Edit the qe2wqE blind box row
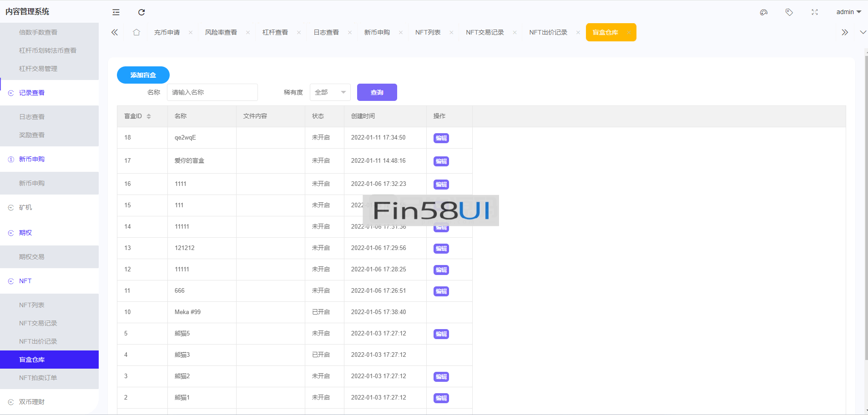The image size is (868, 415). pos(441,138)
